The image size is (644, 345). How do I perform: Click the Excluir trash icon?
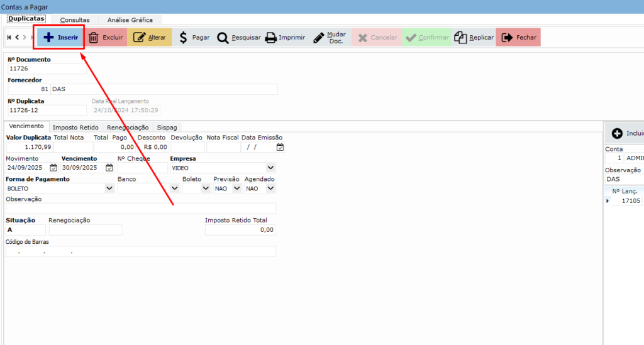click(x=106, y=38)
